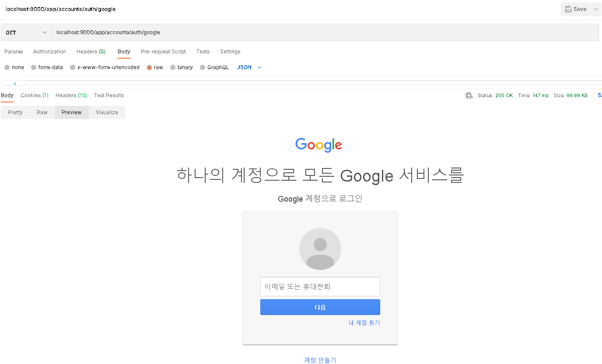Open the Tests tab
This screenshot has height=364, width=602.
[x=203, y=52]
